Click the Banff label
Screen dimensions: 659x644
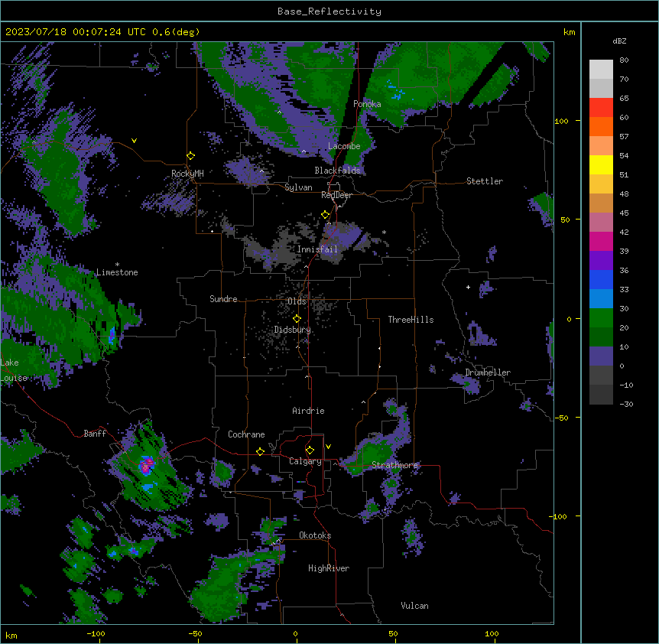click(x=95, y=434)
